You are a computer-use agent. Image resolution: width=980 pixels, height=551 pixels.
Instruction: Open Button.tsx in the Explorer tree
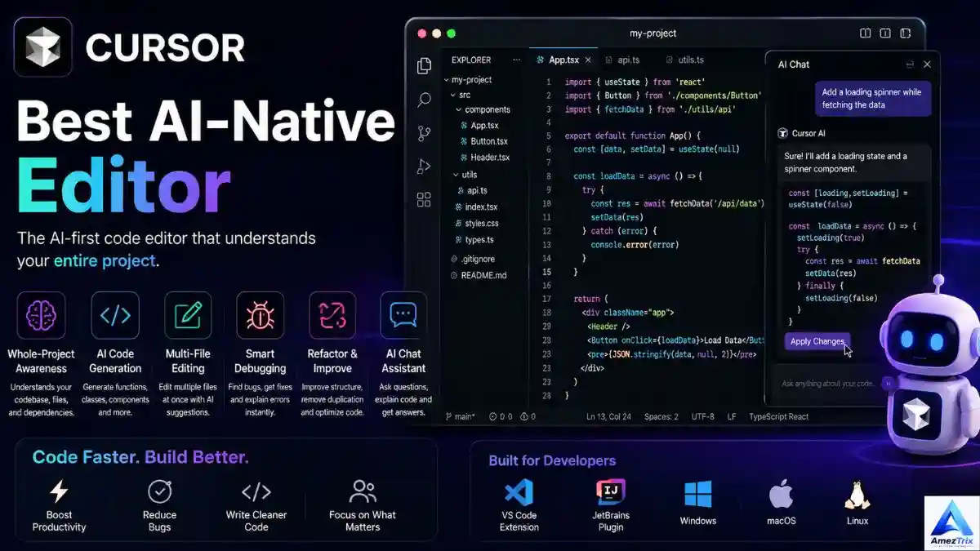tap(483, 141)
